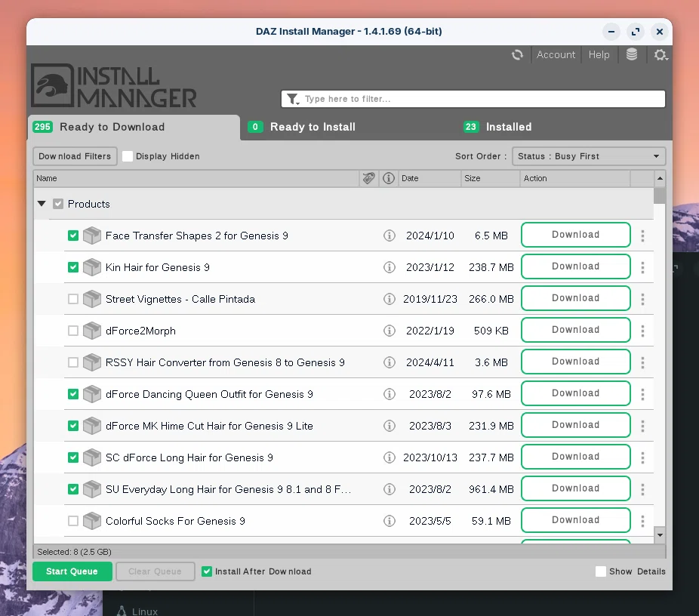Download SC dForce Long Hair product
This screenshot has height=616, width=699.
point(575,457)
